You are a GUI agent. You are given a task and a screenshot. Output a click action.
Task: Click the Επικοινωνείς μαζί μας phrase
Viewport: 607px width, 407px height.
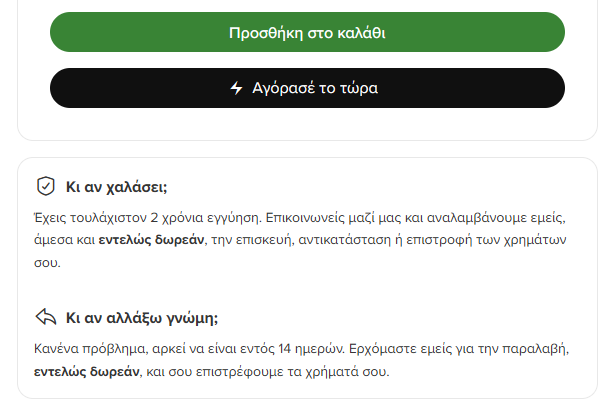tap(333, 218)
